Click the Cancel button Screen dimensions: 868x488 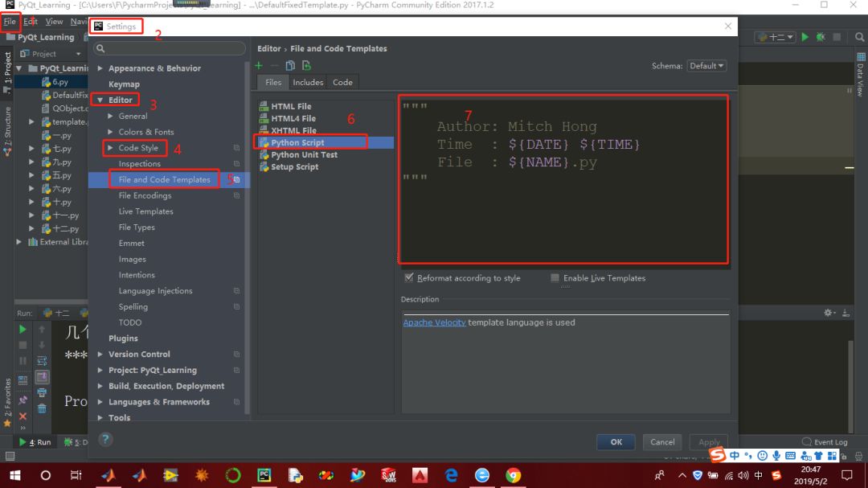(662, 441)
